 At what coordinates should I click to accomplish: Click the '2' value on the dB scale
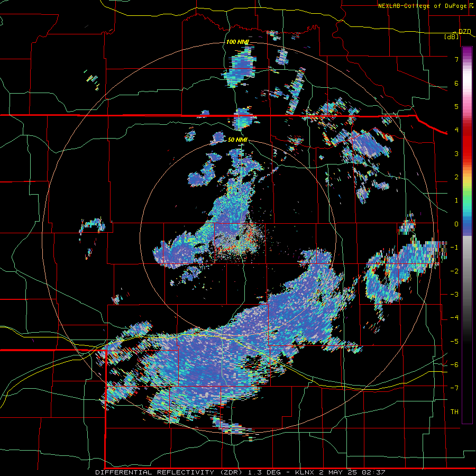click(456, 177)
